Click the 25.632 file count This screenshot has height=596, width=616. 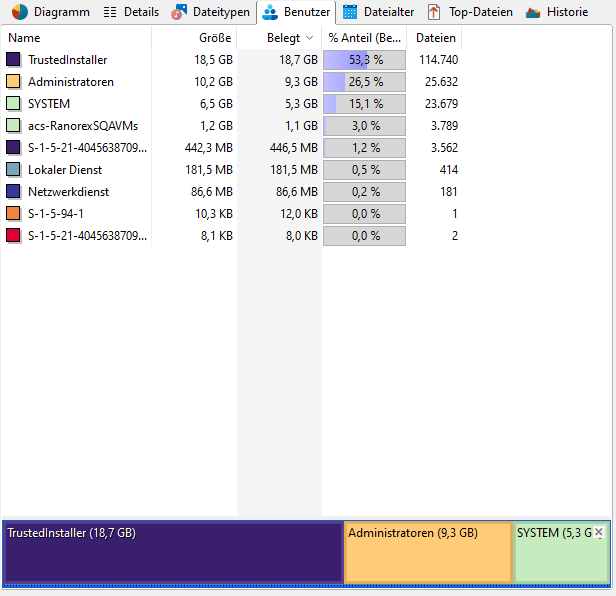[441, 82]
